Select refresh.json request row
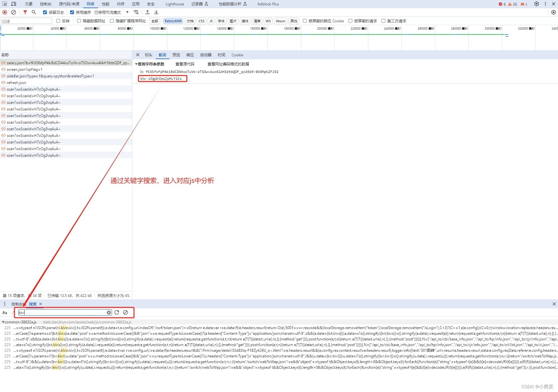The width and height of the screenshot is (558, 392). (x=66, y=82)
